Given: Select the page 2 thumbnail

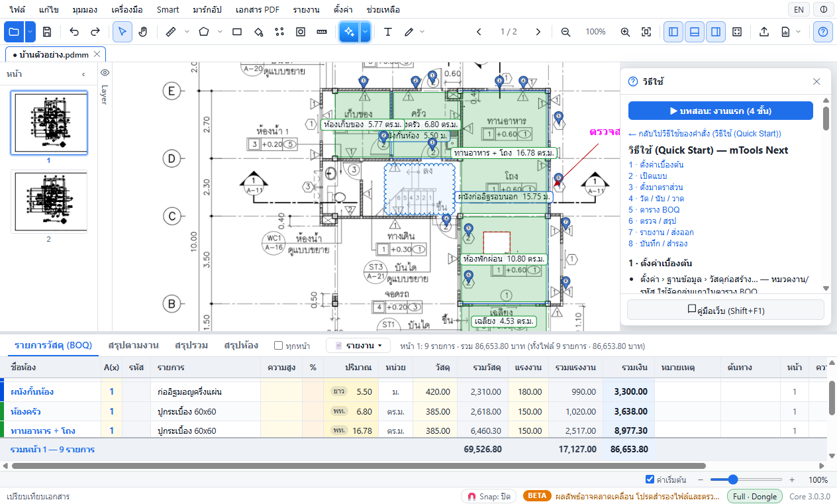Looking at the screenshot, I should coord(49,202).
